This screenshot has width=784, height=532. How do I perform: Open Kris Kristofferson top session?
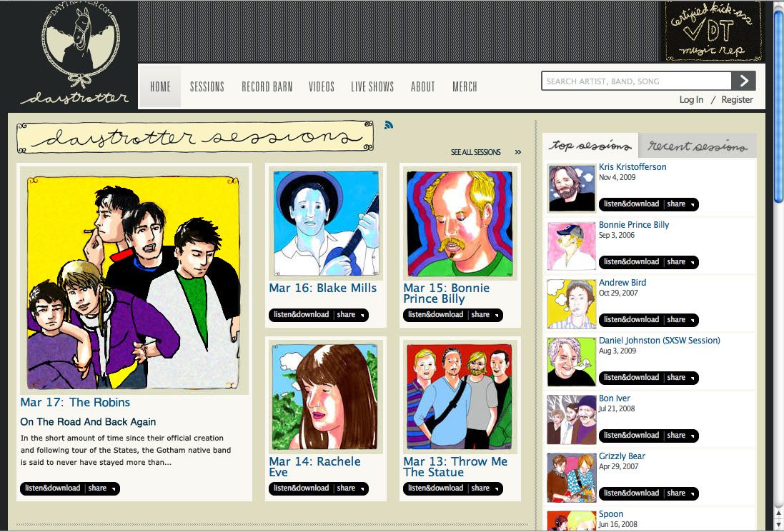coord(632,167)
